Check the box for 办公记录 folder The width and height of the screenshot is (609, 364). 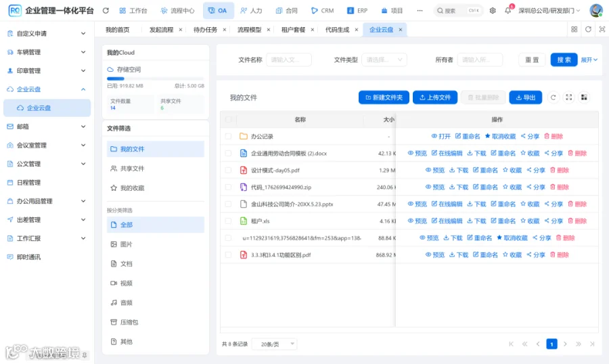[x=229, y=137]
